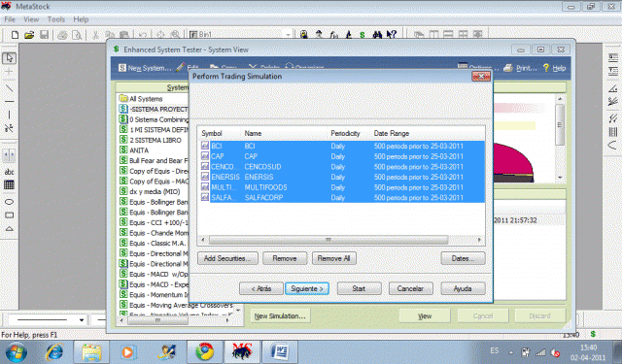Click the grid table icon in left toolbar
The image size is (622, 364).
(x=9, y=185)
